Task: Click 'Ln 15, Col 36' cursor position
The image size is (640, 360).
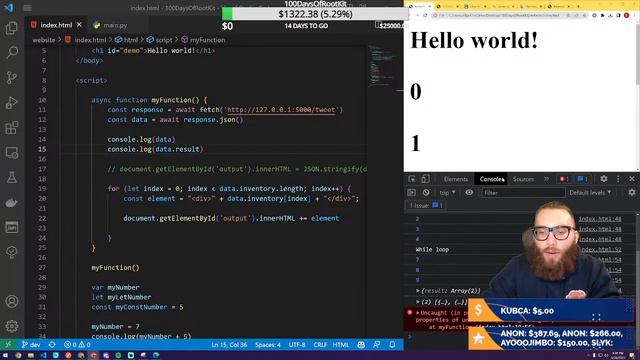Action: pos(229,344)
